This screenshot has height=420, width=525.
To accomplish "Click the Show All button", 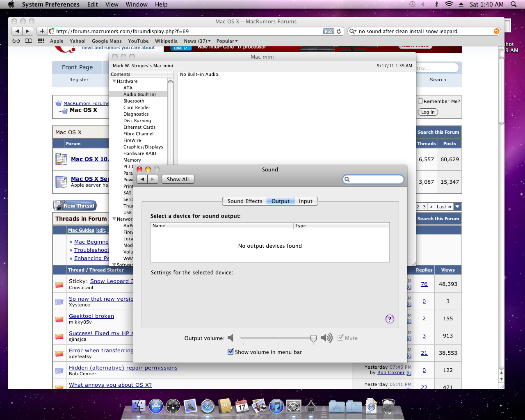I will [x=178, y=179].
